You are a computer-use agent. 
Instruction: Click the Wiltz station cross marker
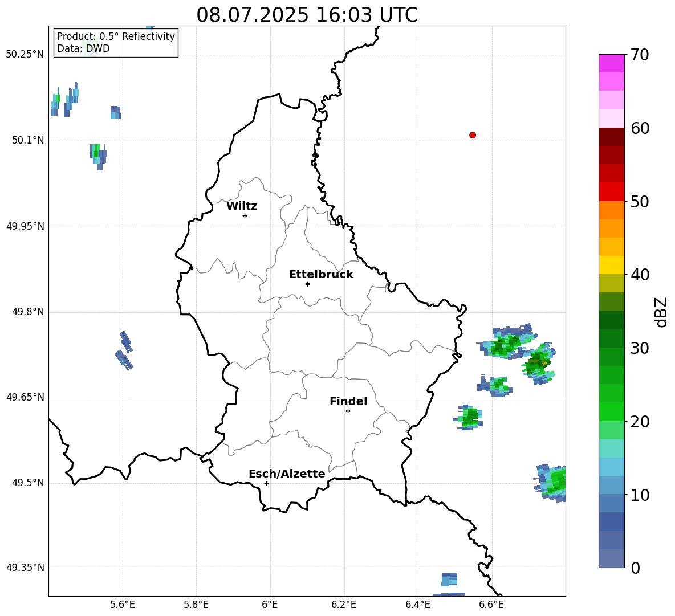pos(245,215)
